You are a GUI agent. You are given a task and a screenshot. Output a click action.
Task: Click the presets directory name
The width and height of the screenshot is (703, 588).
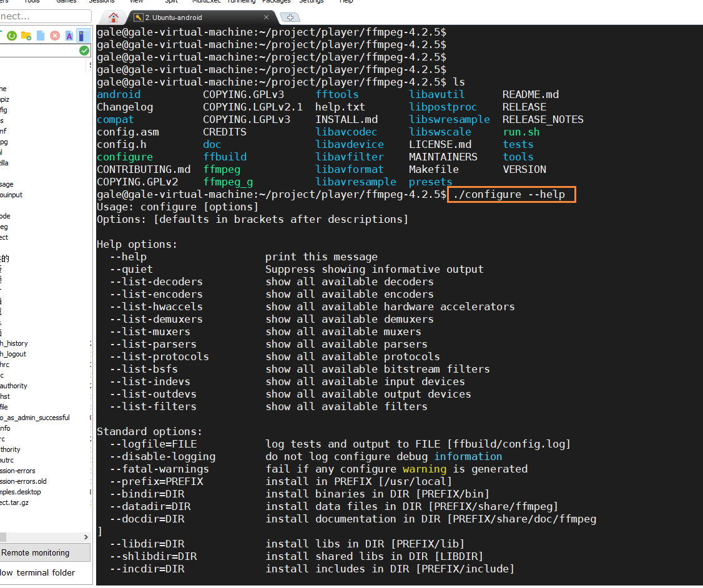[x=430, y=182]
